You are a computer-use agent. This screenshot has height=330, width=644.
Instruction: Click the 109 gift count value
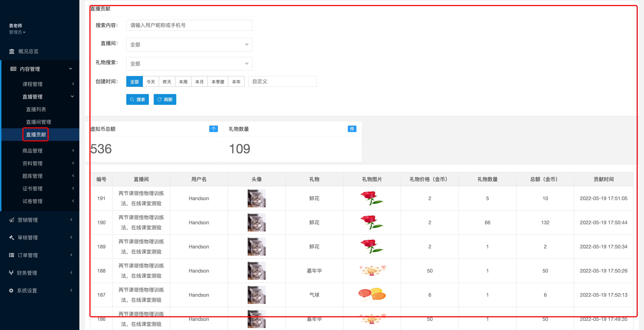pos(240,149)
